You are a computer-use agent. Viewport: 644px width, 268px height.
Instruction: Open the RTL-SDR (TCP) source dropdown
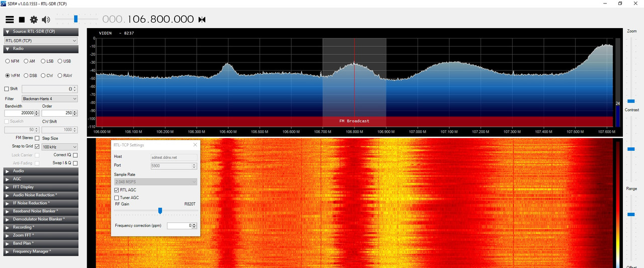point(41,40)
